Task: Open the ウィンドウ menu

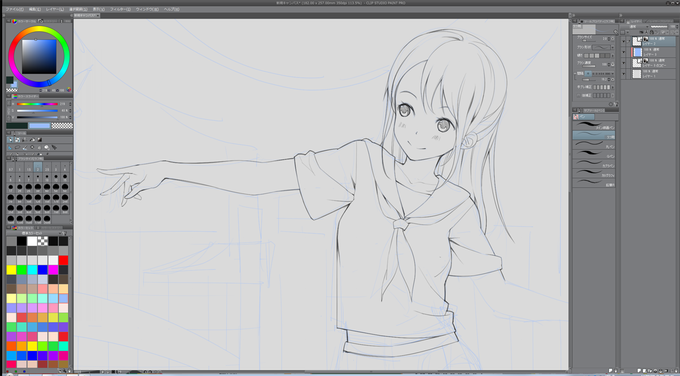Action: coord(147,9)
